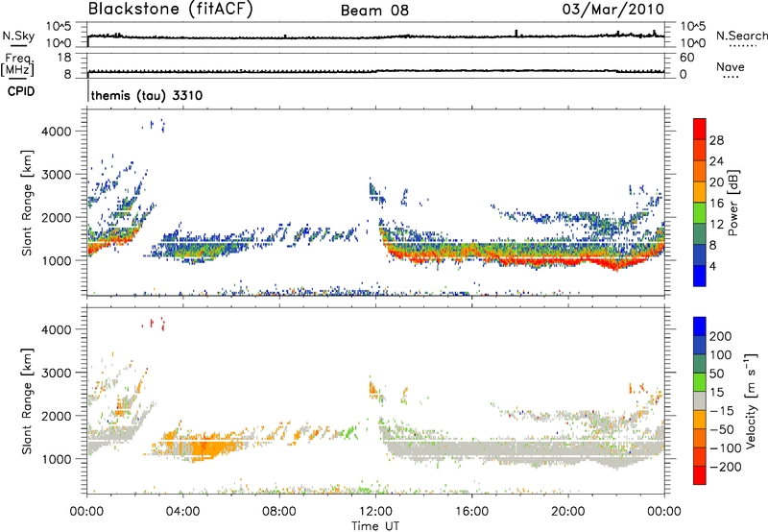Click the 200 label on Velocity colorbar
The width and height of the screenshot is (768, 532).
[721, 336]
